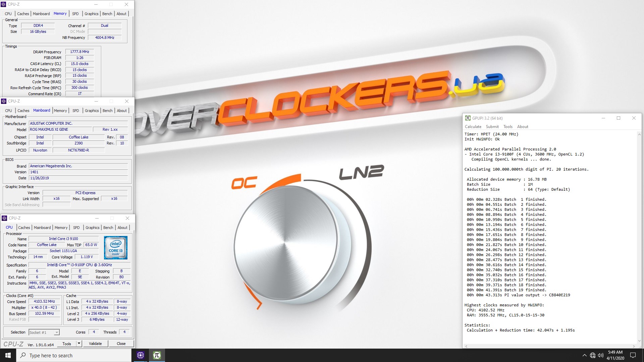Select CPU tab in the CPU-Z Mainboard window
The height and width of the screenshot is (362, 644).
click(9, 111)
